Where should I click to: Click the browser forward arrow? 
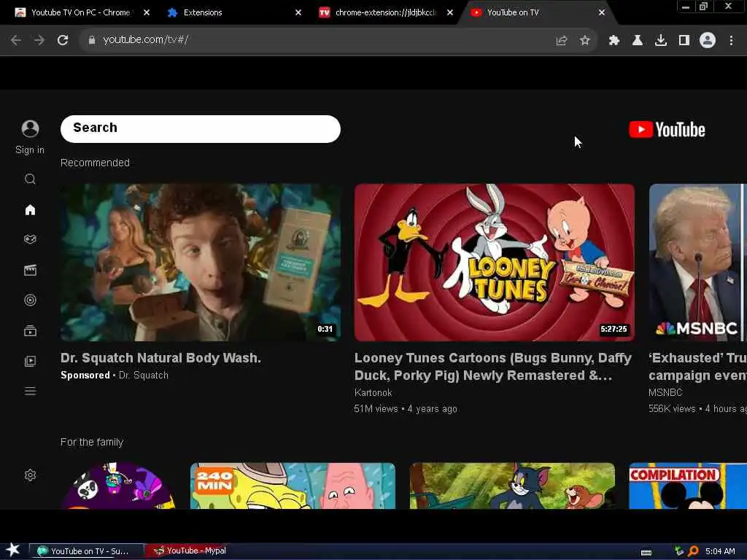tap(39, 41)
